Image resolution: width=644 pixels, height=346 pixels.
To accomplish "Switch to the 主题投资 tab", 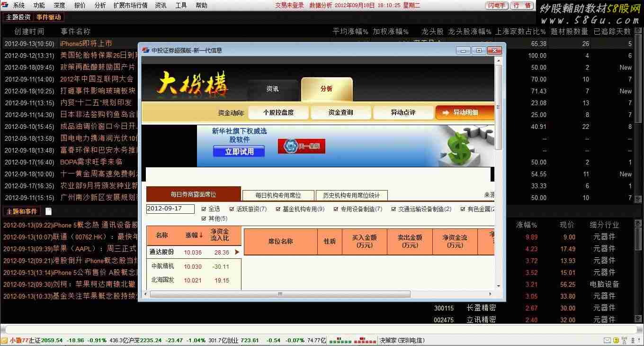I will 18,17.
